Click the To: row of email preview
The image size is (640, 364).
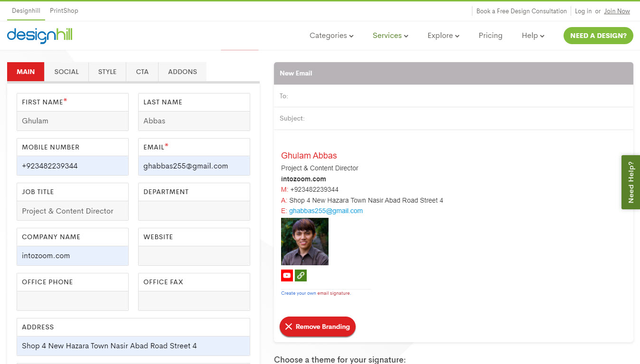coord(453,96)
